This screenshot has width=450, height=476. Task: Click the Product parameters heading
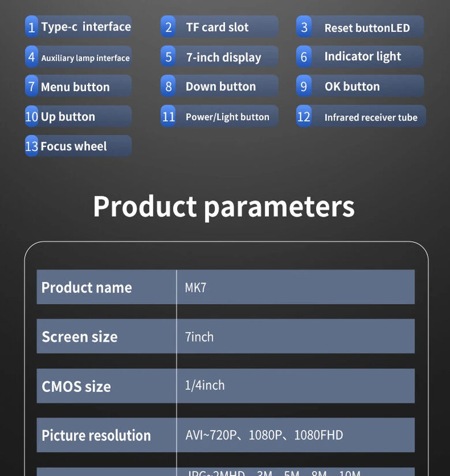pyautogui.click(x=224, y=206)
